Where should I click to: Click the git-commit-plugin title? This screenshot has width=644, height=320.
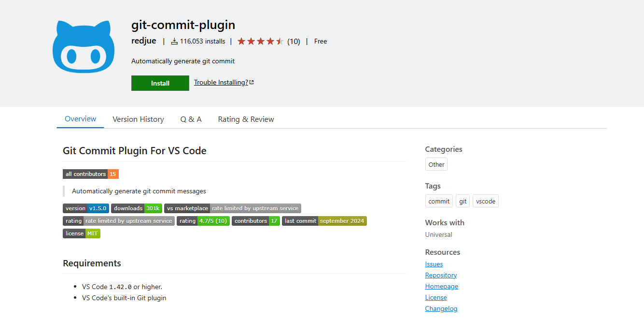point(183,24)
